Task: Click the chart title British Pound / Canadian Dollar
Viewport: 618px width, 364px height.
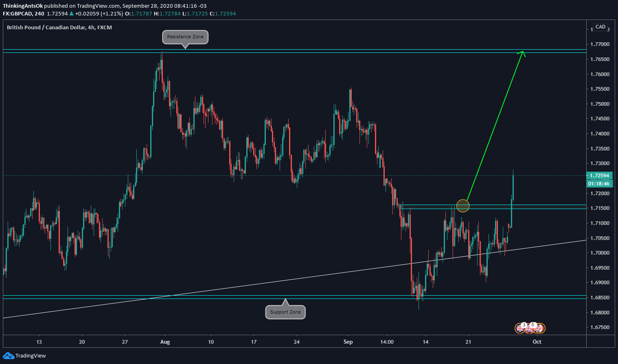Action: point(46,27)
